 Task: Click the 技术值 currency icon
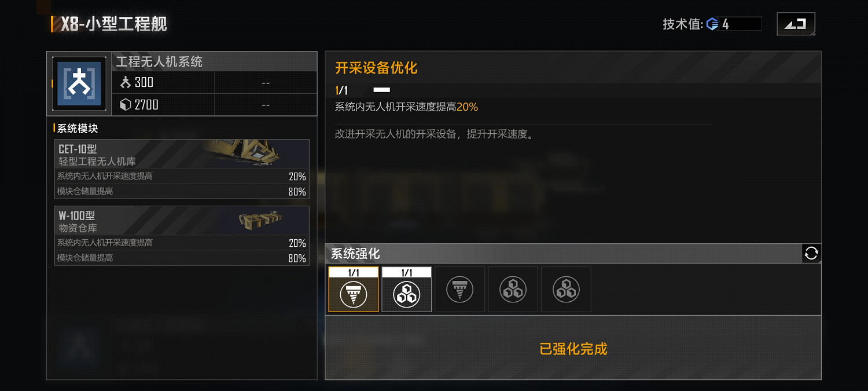712,24
